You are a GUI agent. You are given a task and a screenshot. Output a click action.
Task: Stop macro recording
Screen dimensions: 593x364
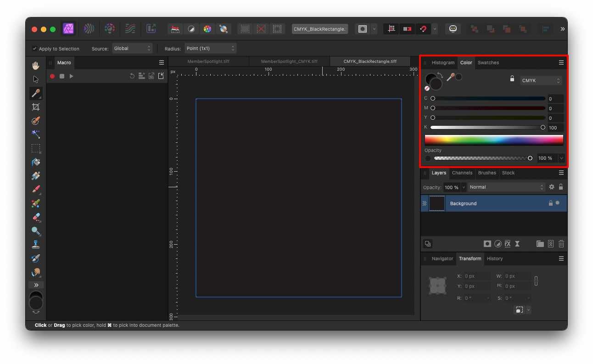[62, 76]
